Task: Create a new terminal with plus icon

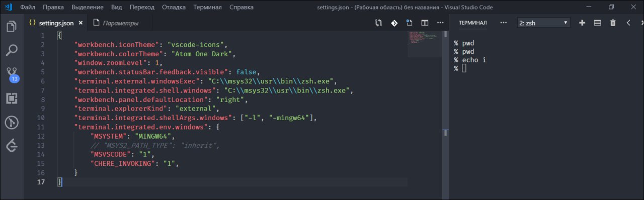Action: pos(582,23)
